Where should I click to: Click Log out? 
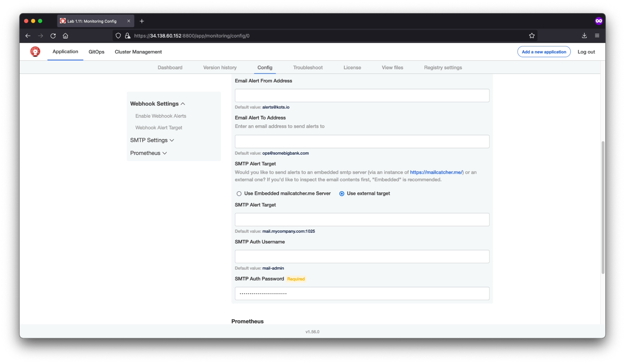586,52
